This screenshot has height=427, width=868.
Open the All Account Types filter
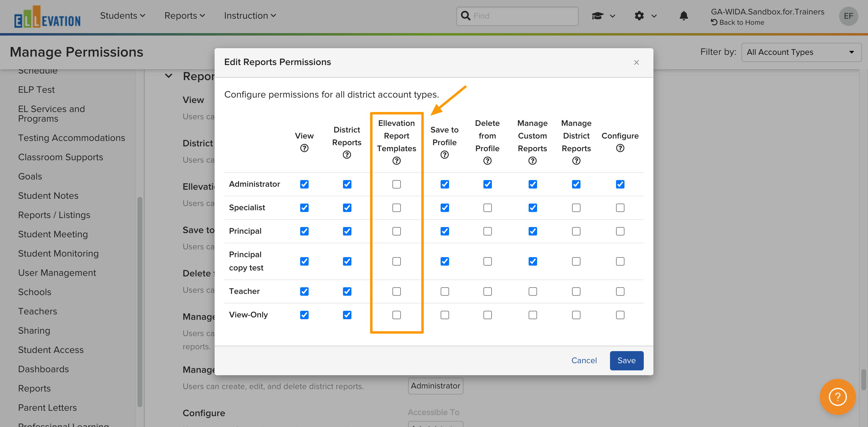pyautogui.click(x=801, y=52)
